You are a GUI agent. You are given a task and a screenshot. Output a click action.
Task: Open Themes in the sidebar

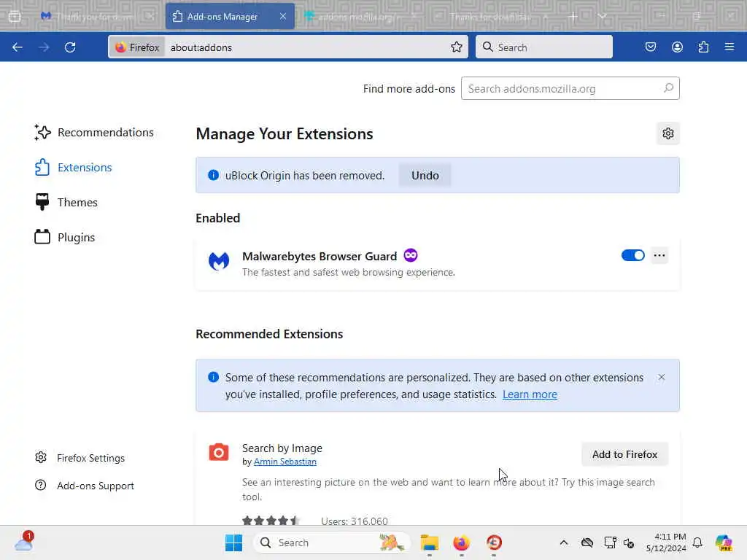[66, 203]
